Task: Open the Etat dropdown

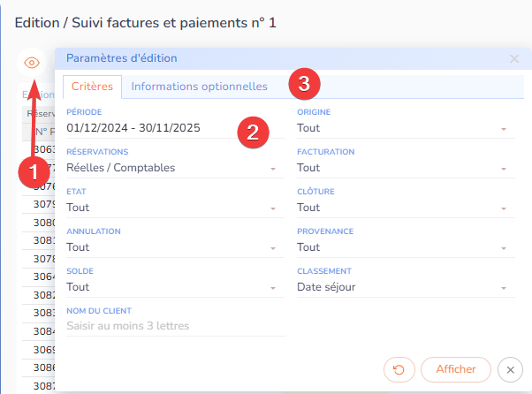Action: click(x=172, y=208)
